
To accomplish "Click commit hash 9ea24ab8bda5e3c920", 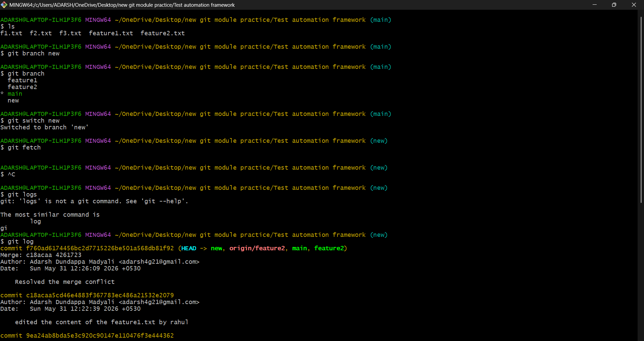I will [100, 336].
